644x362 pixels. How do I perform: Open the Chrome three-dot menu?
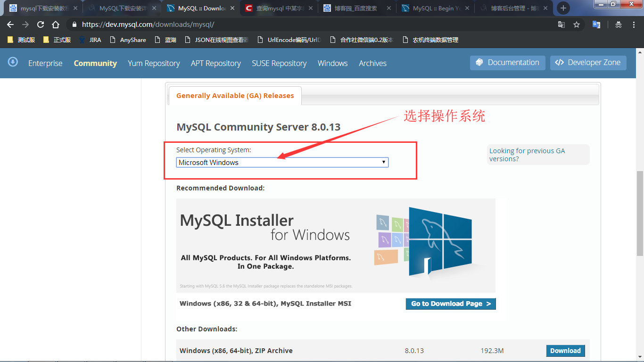[x=634, y=25]
